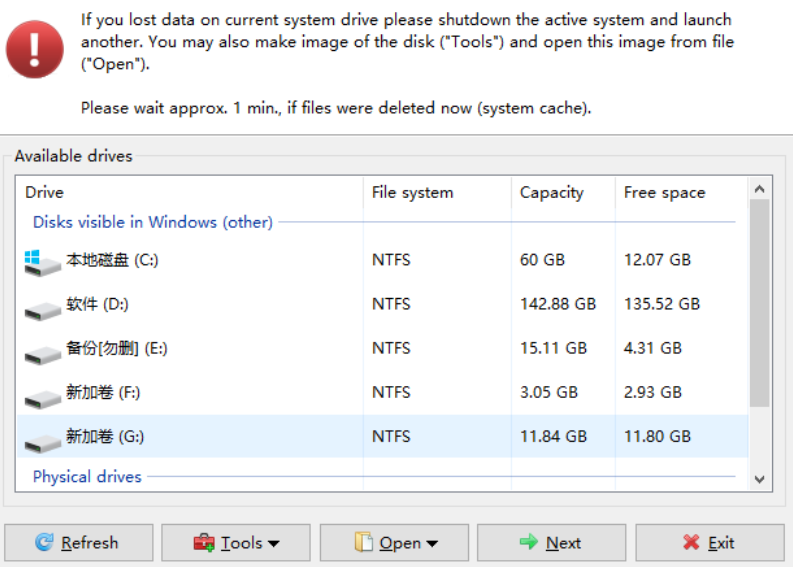
Task: Sort by the Capacity column header
Action: 563,192
